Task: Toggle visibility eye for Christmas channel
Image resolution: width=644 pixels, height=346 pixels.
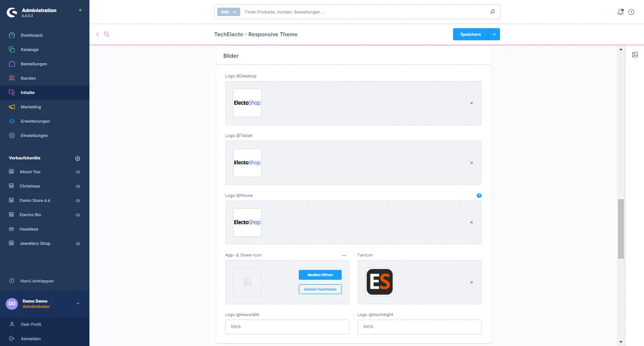Action: (x=78, y=186)
